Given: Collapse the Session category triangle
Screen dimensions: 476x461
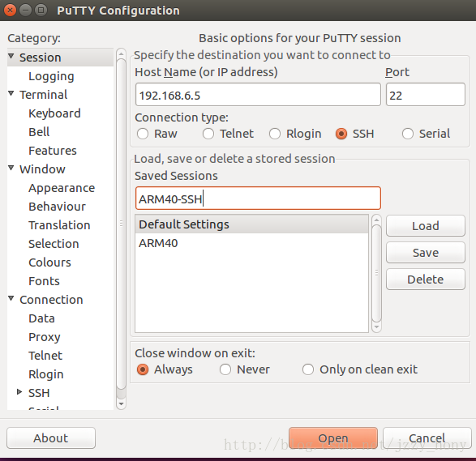Looking at the screenshot, I should (11, 57).
